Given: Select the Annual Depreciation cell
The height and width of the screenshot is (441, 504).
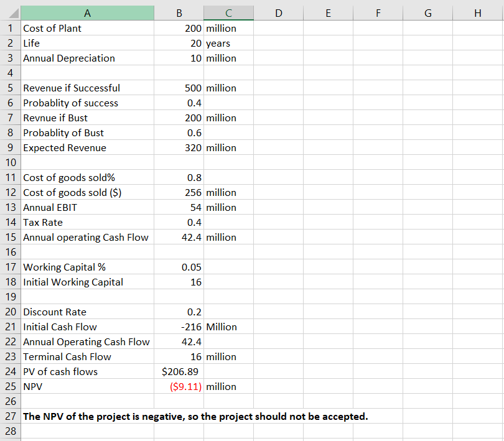Looking at the screenshot, I should click(x=87, y=58).
